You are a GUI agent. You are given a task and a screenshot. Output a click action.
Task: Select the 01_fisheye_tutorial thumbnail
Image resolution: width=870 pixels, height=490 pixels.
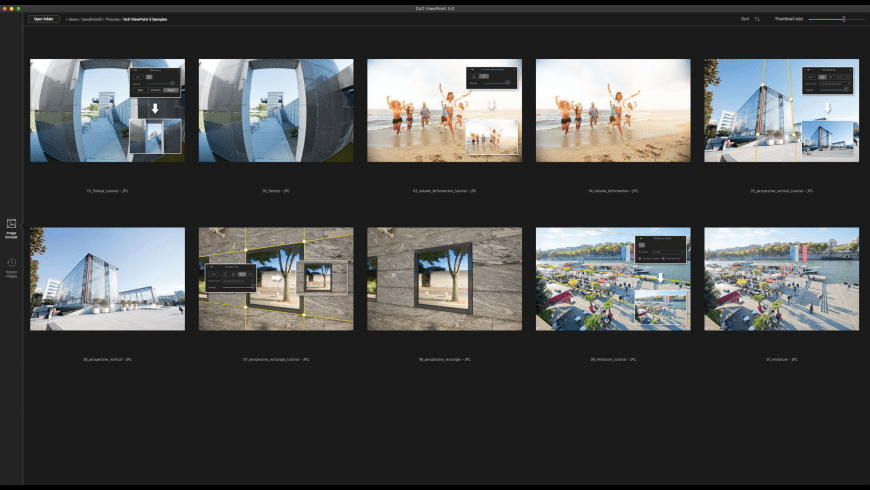coord(107,110)
